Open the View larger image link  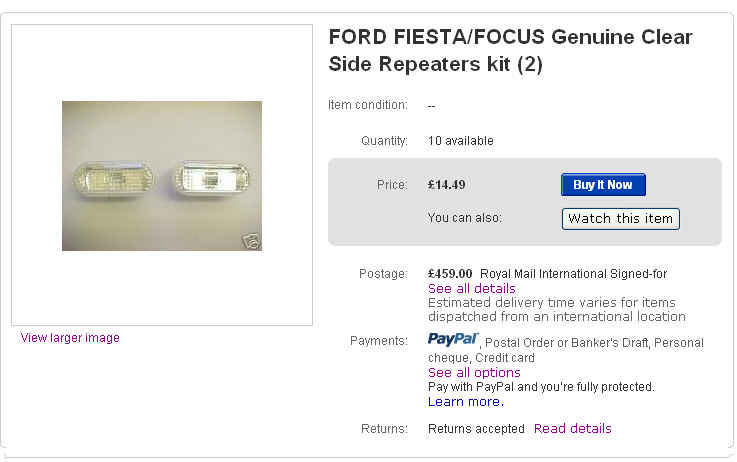(70, 338)
